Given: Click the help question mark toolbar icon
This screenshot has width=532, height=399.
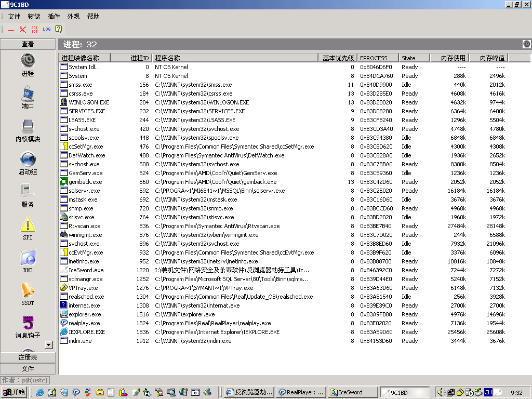Looking at the screenshot, I should click(59, 30).
